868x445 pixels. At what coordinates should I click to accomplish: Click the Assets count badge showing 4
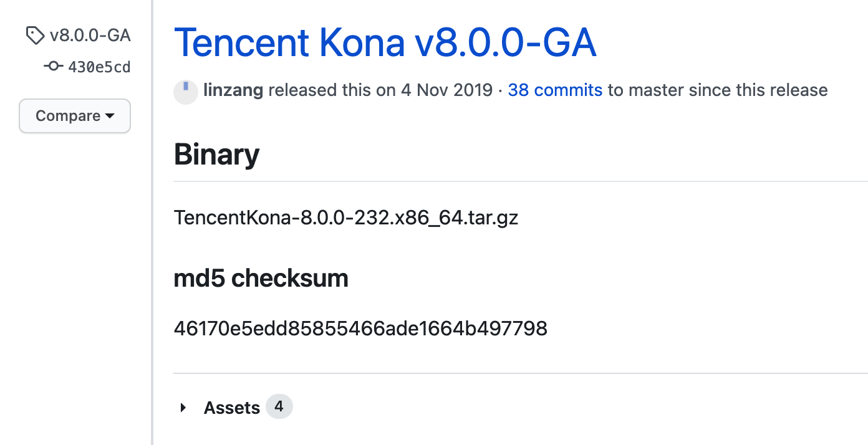point(279,406)
